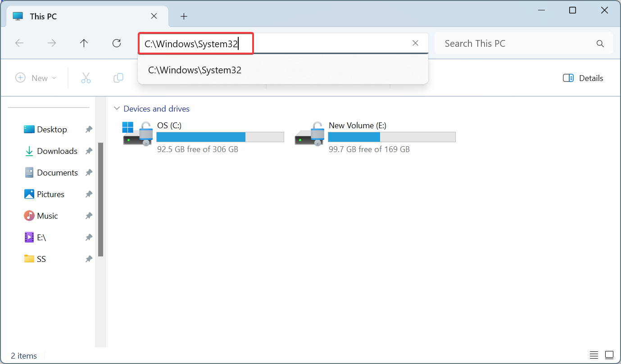Click the pin icon next to Downloads
Screen dimensions: 621x364
pyautogui.click(x=89, y=151)
